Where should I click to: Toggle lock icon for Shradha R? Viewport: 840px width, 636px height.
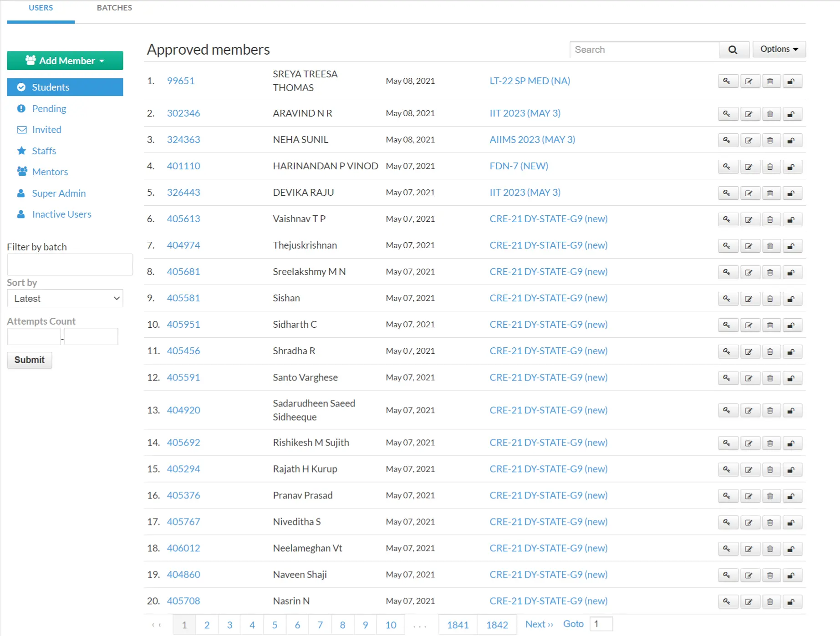point(792,351)
